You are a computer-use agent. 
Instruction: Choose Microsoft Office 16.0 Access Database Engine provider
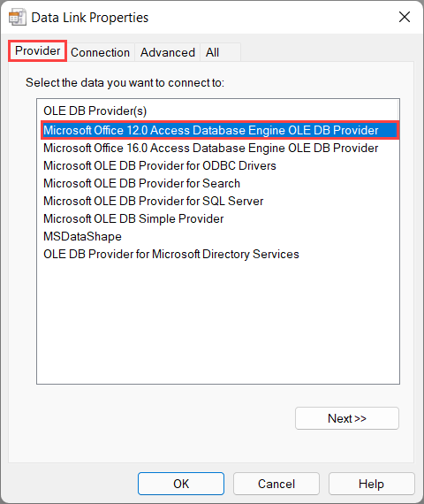(x=211, y=149)
